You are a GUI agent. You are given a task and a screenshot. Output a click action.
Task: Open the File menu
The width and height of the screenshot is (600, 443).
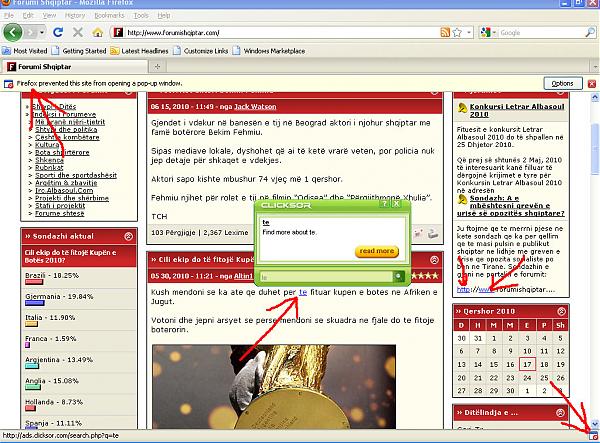9,15
